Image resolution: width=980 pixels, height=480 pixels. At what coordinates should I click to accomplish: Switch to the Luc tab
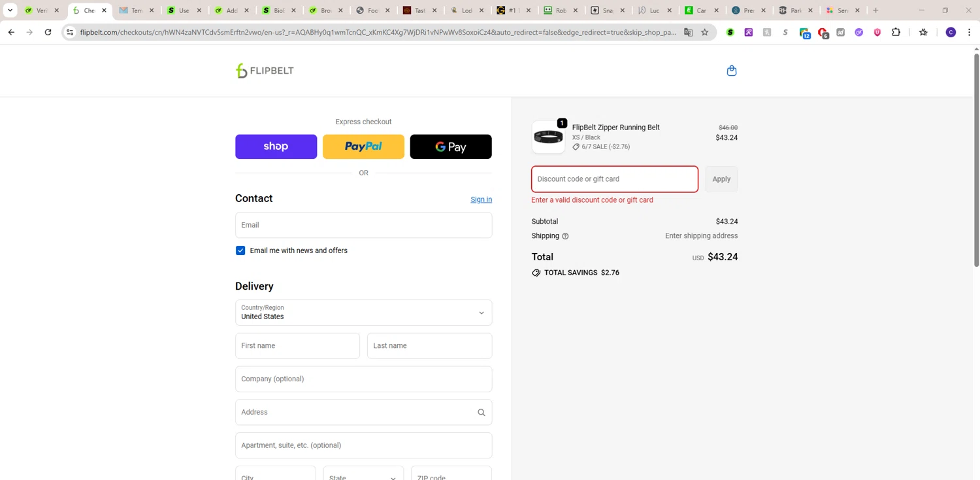(655, 10)
